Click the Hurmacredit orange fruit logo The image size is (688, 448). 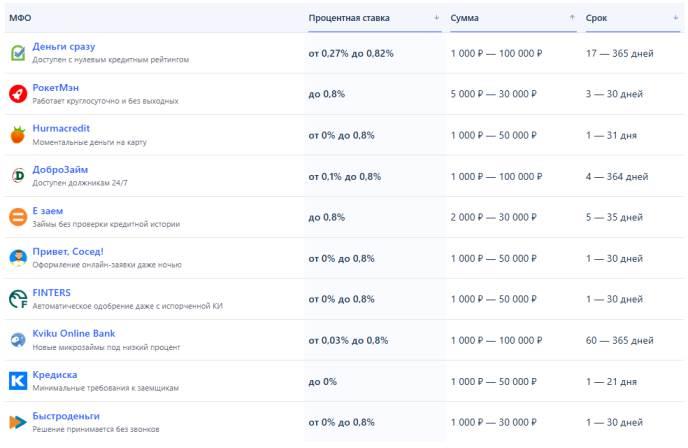click(x=17, y=135)
